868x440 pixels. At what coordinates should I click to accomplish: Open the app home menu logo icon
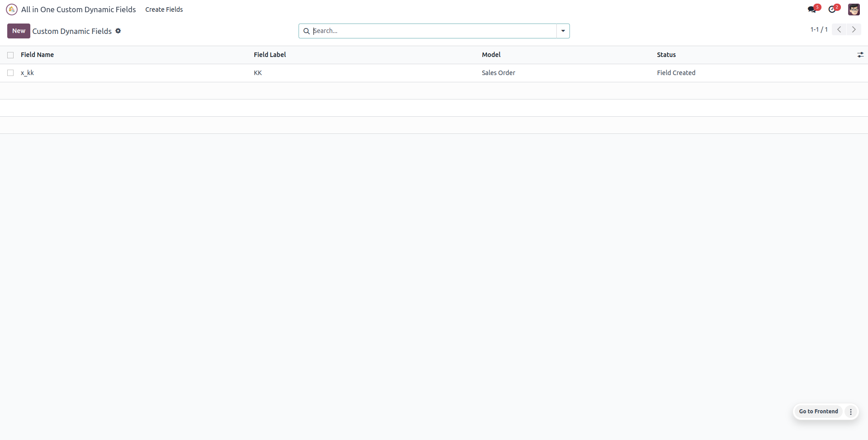tap(12, 9)
